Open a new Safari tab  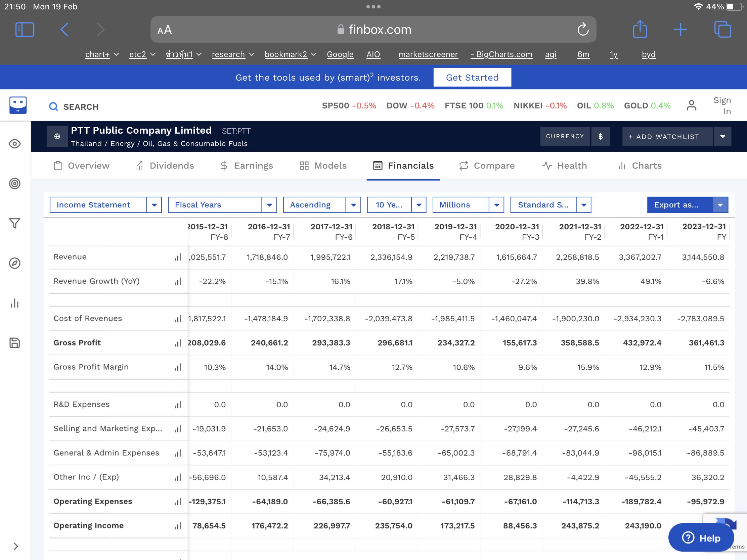click(680, 30)
